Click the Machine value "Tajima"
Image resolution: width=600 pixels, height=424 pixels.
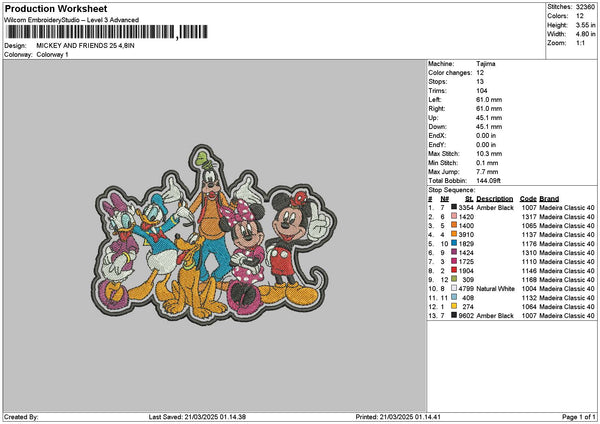click(486, 64)
